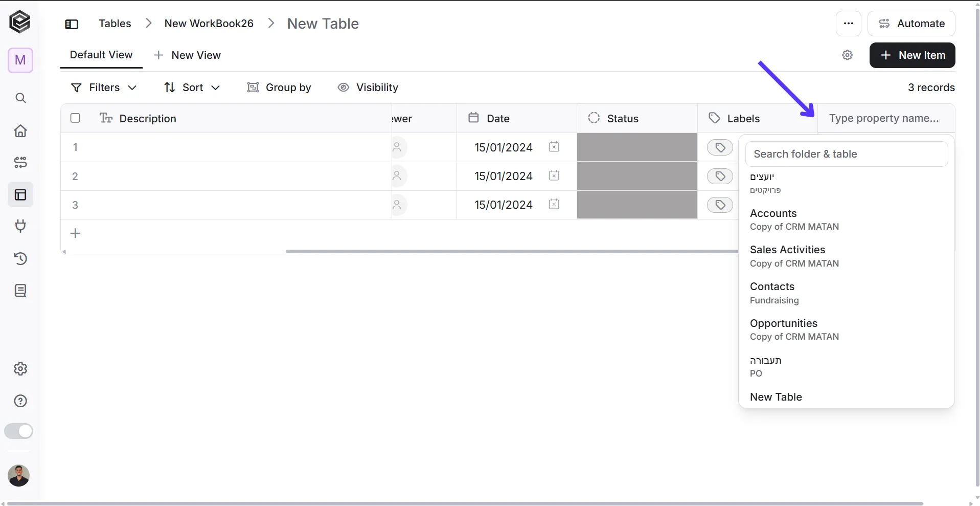Go to Tables breadcrumb link
This screenshot has width=980, height=506.
[115, 24]
